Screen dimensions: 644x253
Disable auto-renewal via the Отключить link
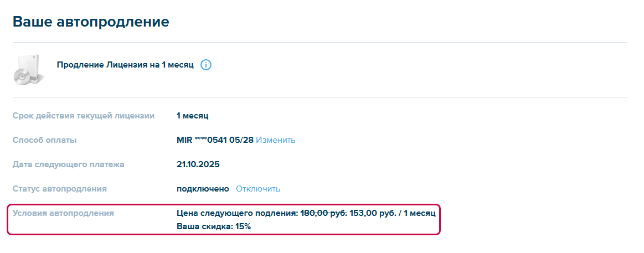[258, 189]
